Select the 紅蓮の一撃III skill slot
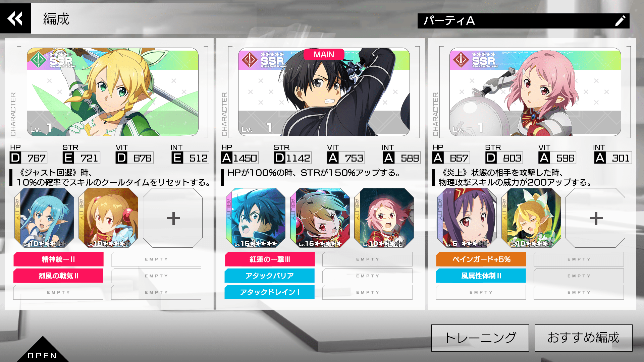The width and height of the screenshot is (644, 362). 270,259
